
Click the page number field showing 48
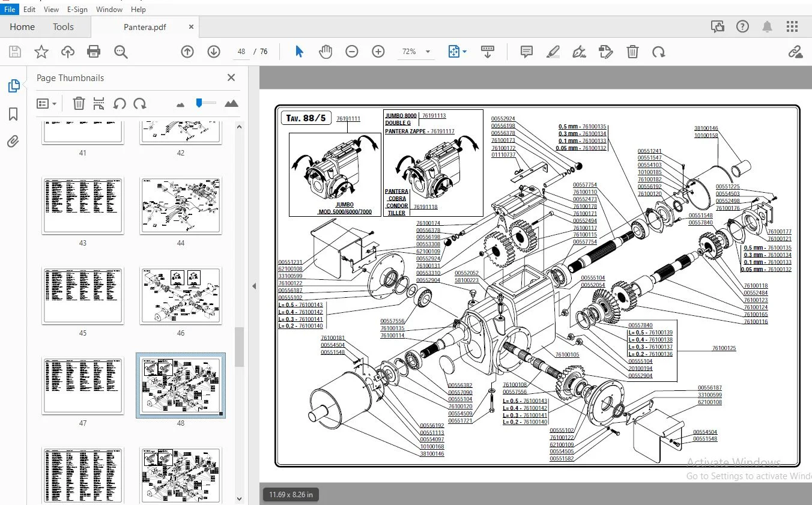click(x=241, y=52)
